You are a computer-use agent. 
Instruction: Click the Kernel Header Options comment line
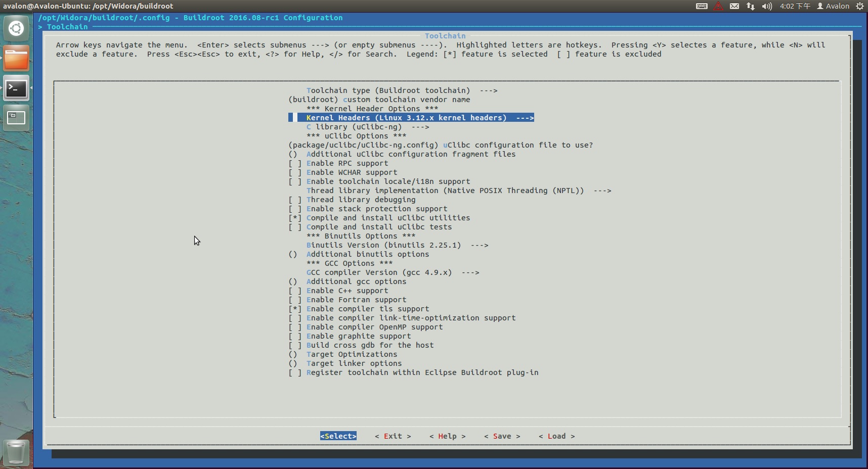coord(372,109)
